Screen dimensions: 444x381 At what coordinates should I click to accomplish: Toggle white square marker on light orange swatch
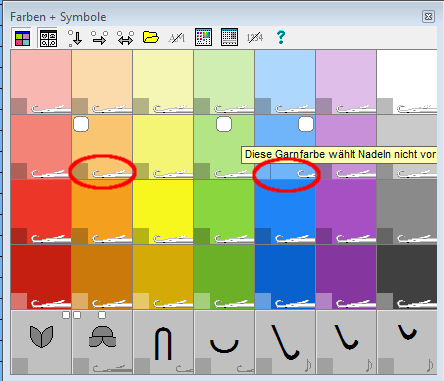pos(81,124)
